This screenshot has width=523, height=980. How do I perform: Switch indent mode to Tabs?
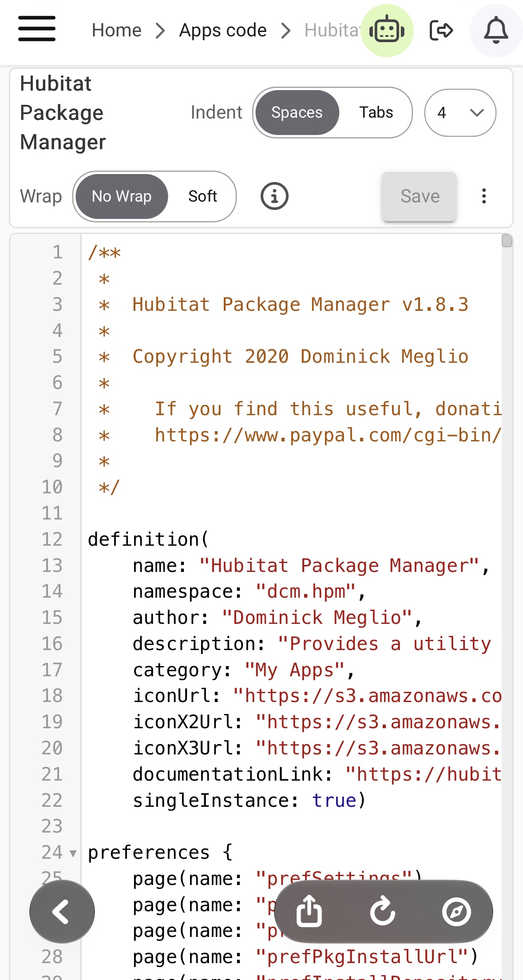coord(376,112)
